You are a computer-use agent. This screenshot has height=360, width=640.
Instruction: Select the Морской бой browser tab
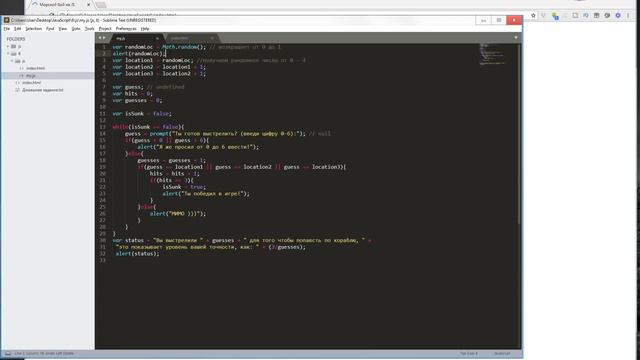60,4
